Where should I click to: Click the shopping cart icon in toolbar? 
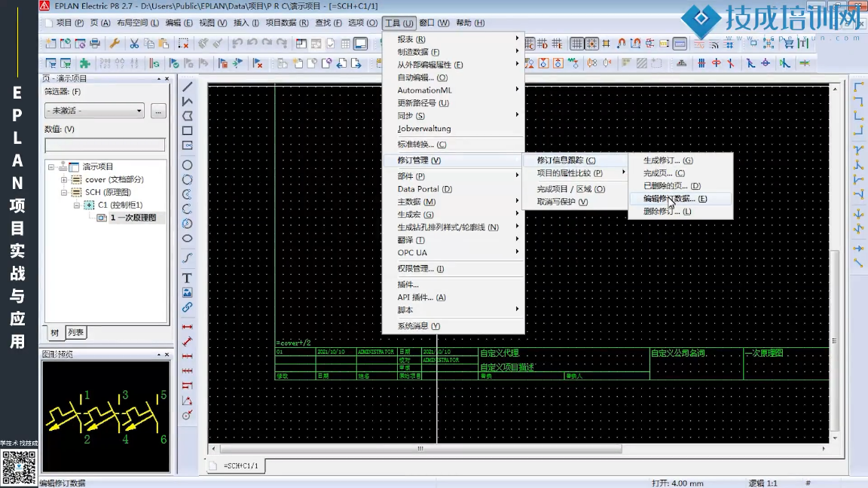pos(788,43)
